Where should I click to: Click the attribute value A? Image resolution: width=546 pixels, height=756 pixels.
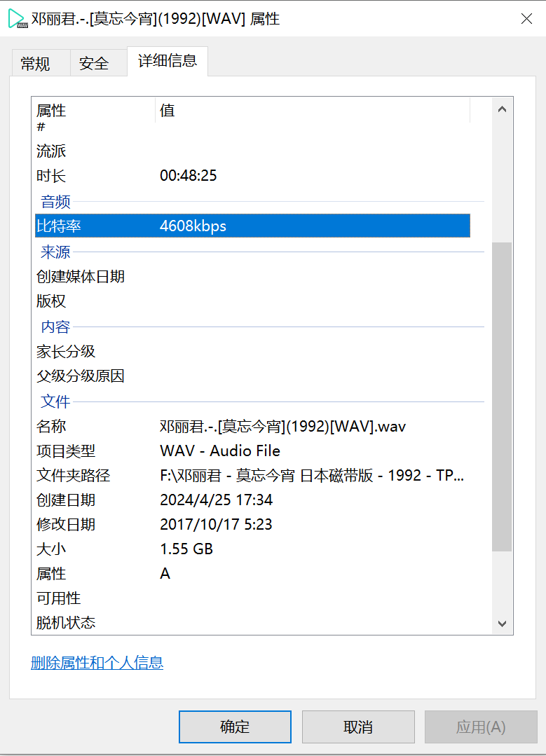point(165,574)
